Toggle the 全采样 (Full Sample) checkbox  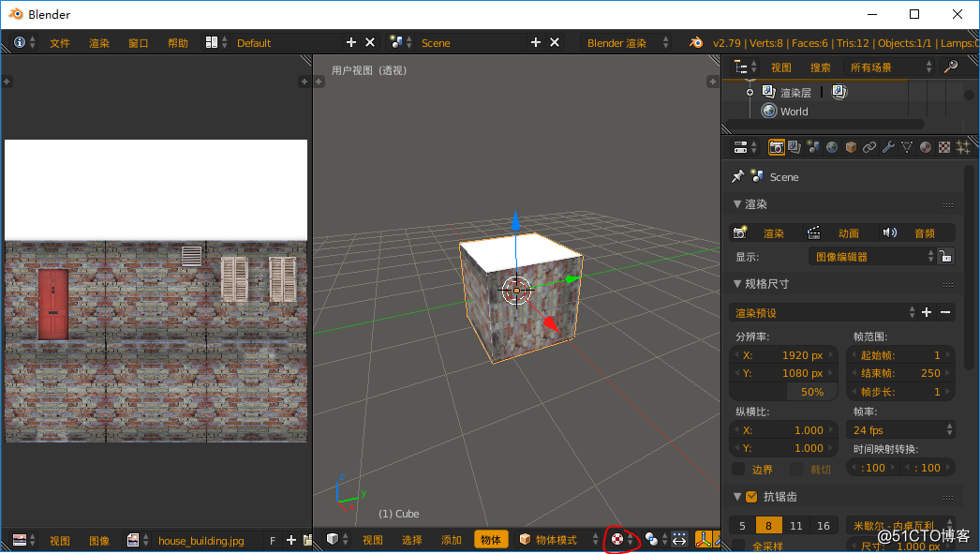coord(738,546)
